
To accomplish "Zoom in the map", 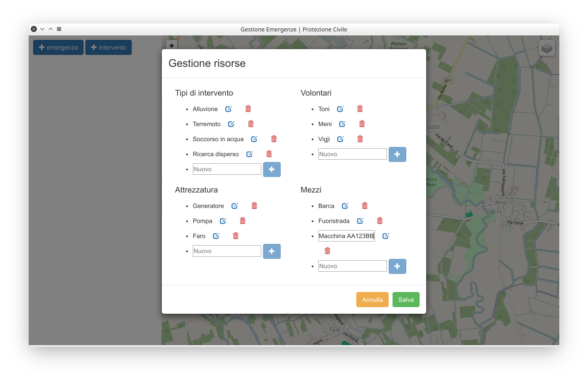I will point(172,45).
